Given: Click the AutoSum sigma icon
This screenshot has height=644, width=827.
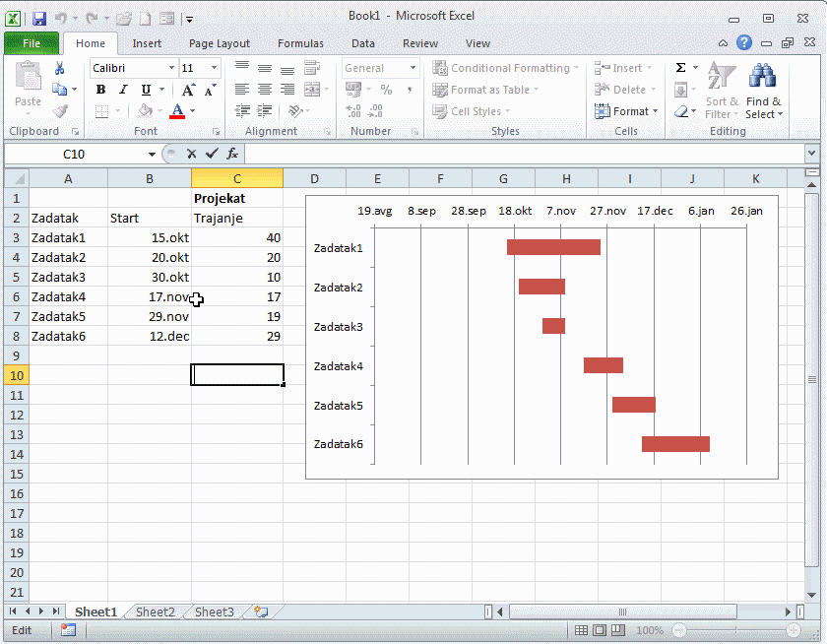Looking at the screenshot, I should tap(680, 68).
